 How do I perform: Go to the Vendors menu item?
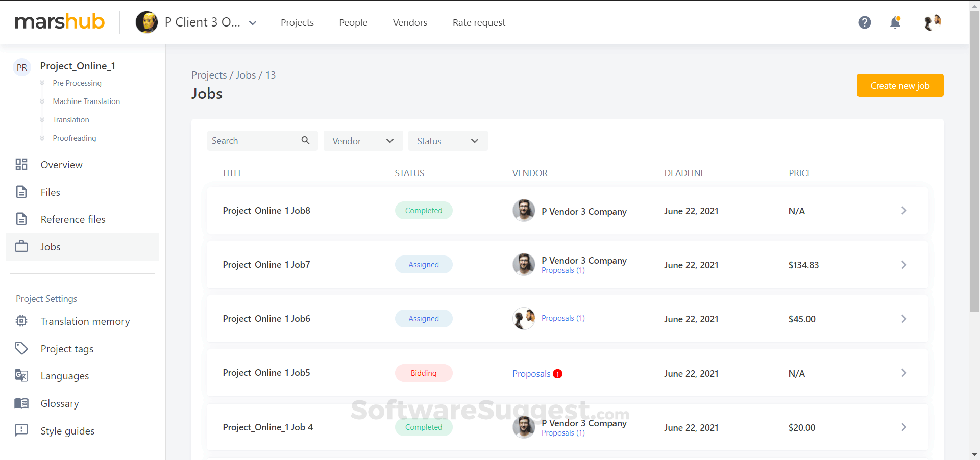click(410, 22)
